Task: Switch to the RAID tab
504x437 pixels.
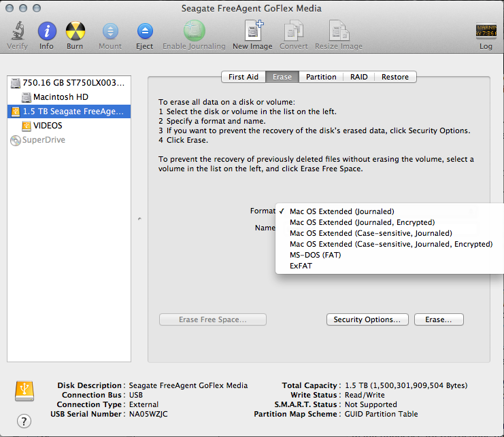Action: coord(359,77)
